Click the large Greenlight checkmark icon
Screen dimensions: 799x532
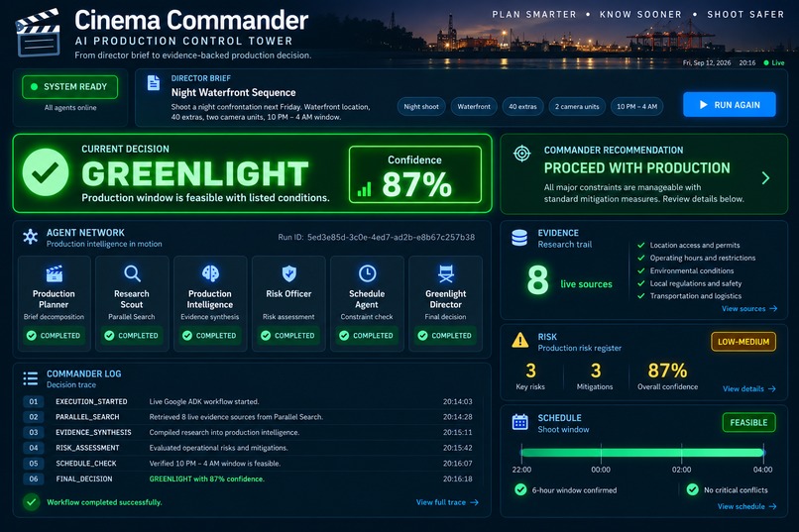(46, 172)
